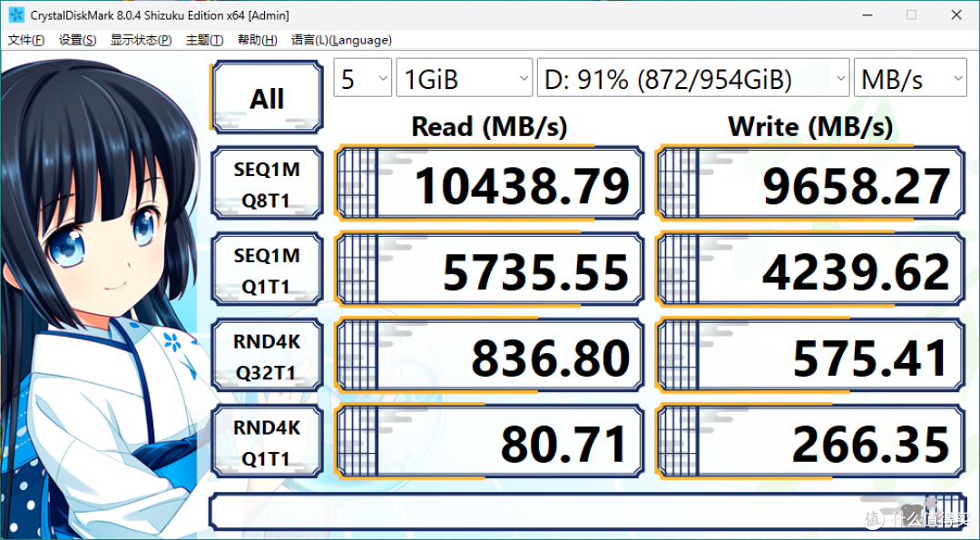Start the RND4K Q1T1 test
This screenshot has height=540, width=980.
click(x=267, y=442)
